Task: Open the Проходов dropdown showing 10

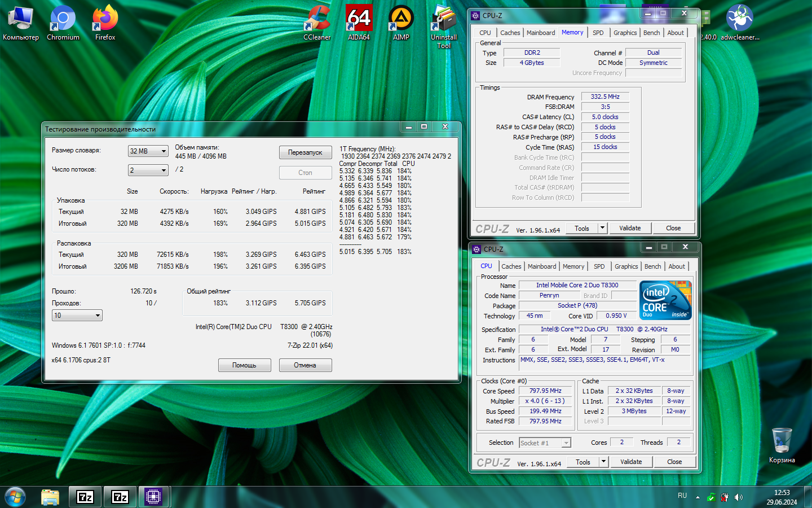Action: (x=77, y=316)
